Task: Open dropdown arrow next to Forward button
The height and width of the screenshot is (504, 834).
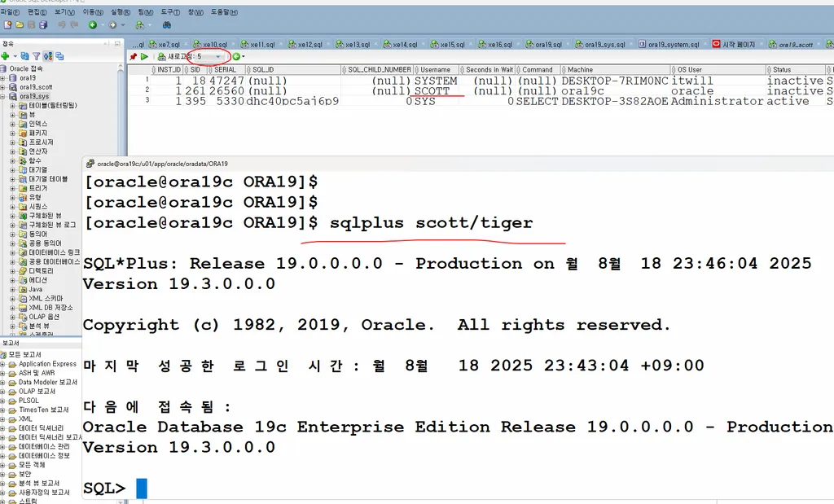Action: [x=123, y=24]
